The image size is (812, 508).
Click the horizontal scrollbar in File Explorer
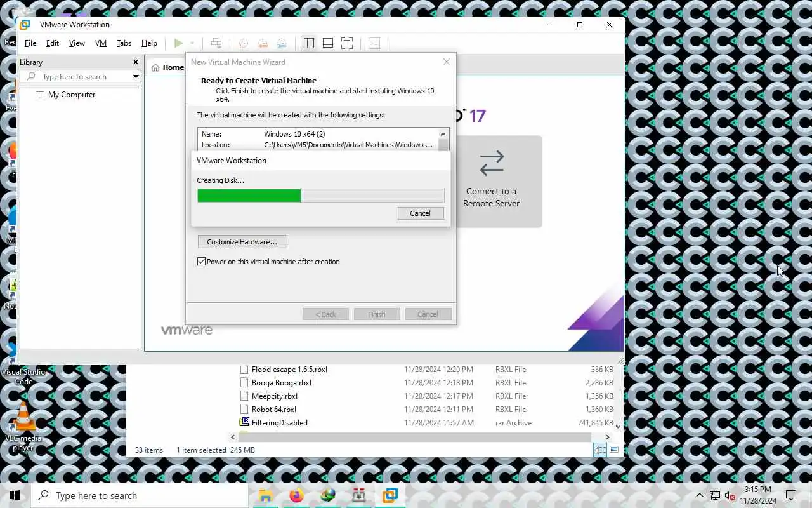click(x=416, y=437)
